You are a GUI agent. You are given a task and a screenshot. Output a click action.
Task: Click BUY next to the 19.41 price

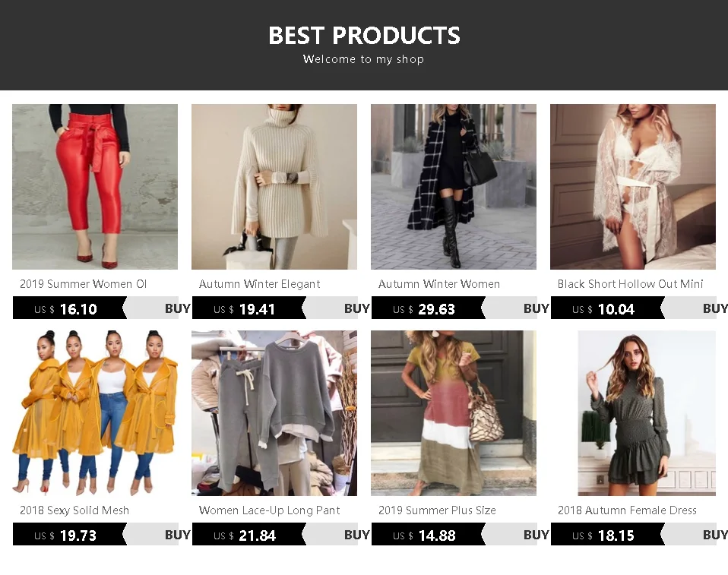356,308
